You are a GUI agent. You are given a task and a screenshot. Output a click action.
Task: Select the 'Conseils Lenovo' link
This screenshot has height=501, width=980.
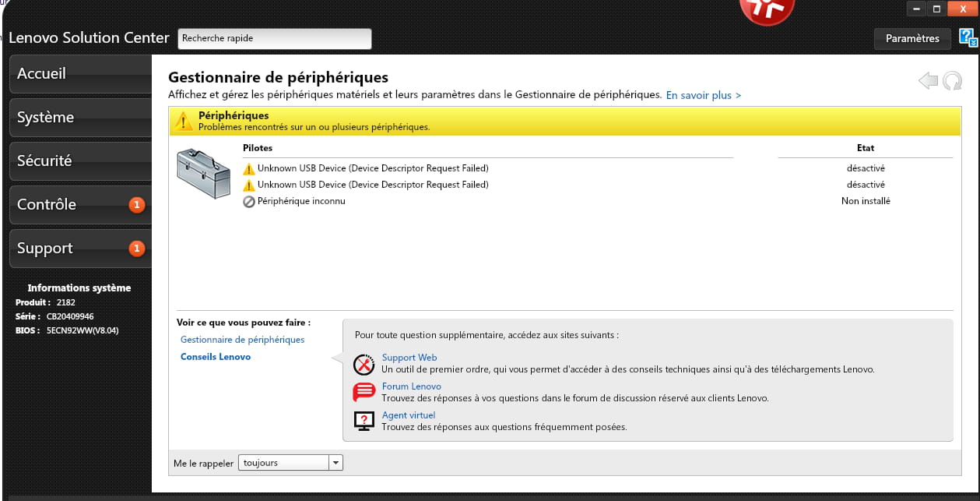tap(216, 357)
